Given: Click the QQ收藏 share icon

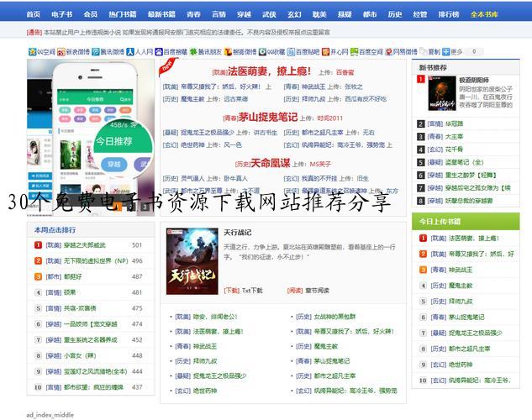Looking at the screenshot, I should point(262,52).
